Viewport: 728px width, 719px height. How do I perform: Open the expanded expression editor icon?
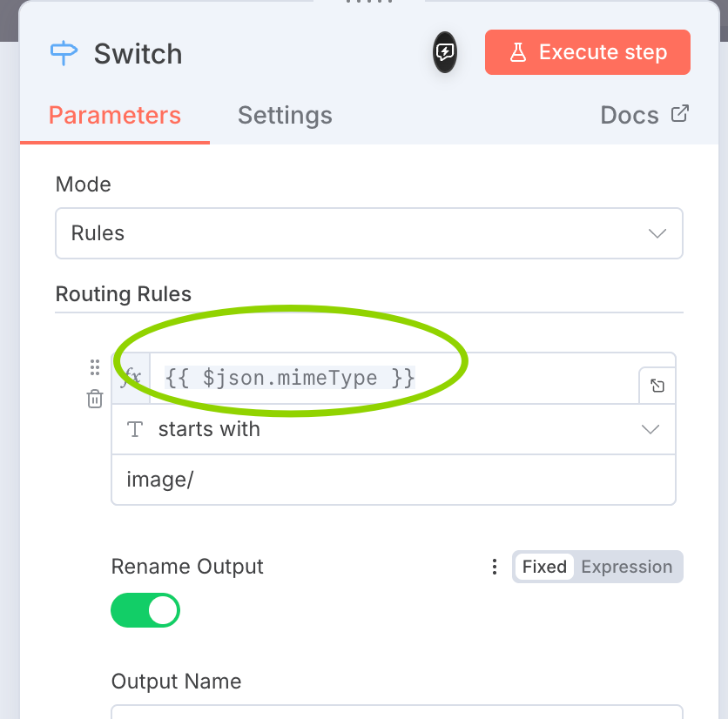pyautogui.click(x=657, y=386)
